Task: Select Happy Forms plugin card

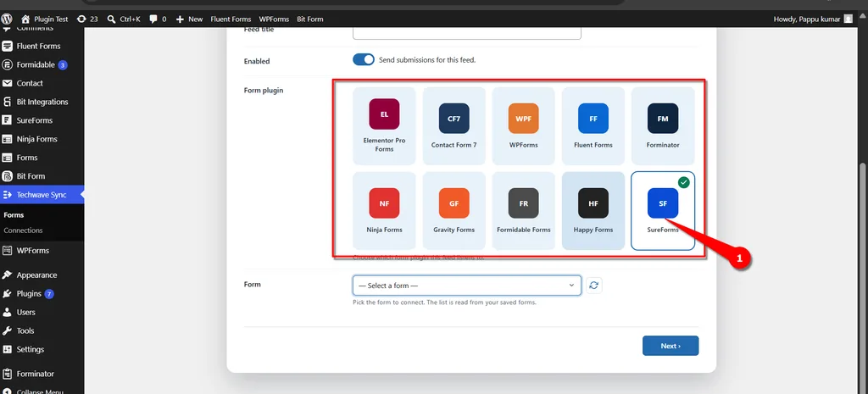Action: (593, 211)
